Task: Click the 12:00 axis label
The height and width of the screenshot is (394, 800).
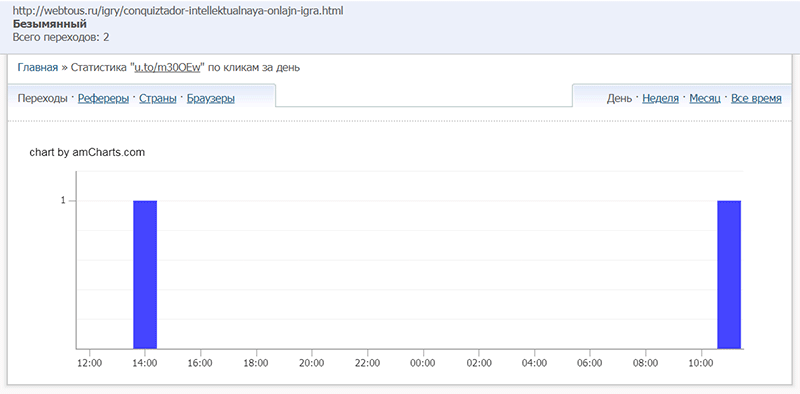Action: point(89,363)
